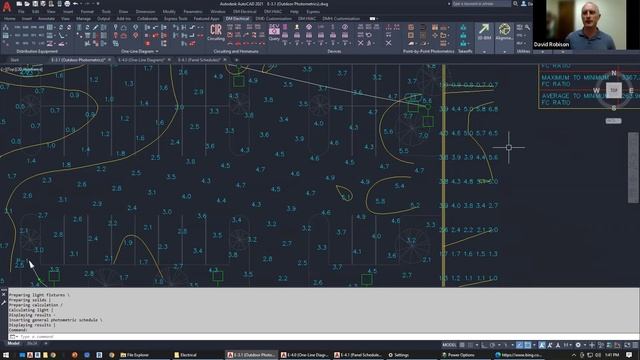This screenshot has height=360, width=640.
Task: Click the tree icon in Distribution Equipment panel
Action: (6, 27)
